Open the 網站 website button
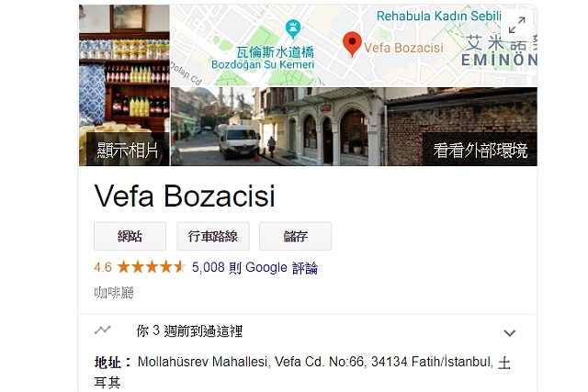 130,236
